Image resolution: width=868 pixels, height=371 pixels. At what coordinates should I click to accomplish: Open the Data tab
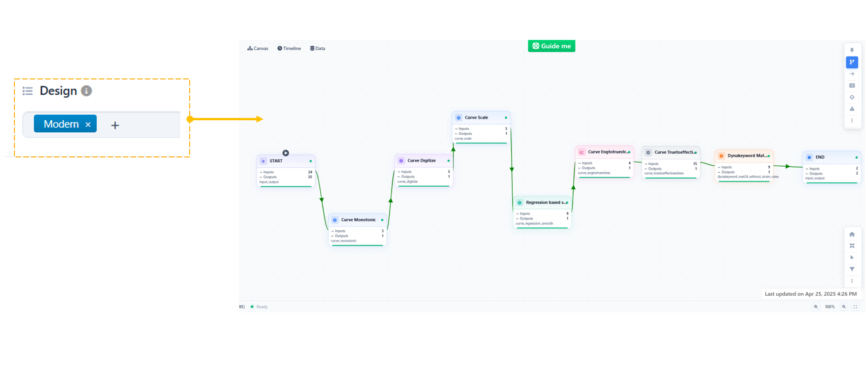tap(318, 48)
